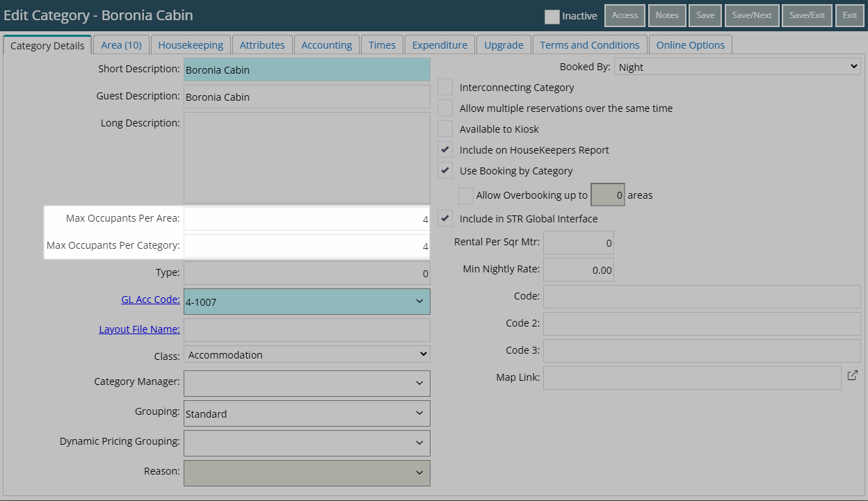Image resolution: width=868 pixels, height=501 pixels.
Task: Open the Layout File Name link
Action: [x=139, y=329]
